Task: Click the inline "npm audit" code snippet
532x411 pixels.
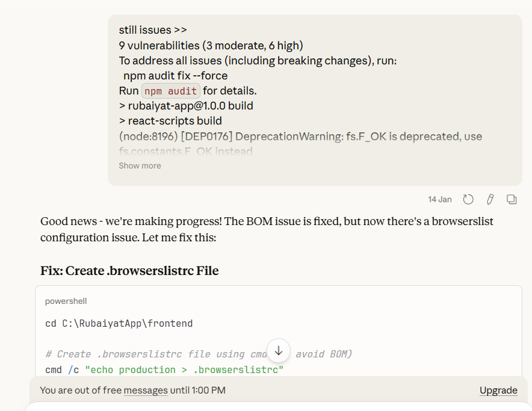Action: (171, 91)
